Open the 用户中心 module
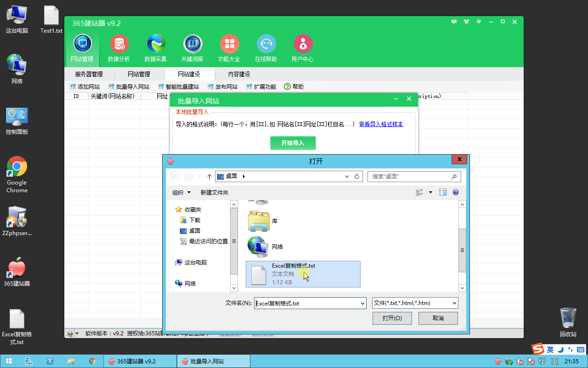This screenshot has width=588, height=368. [303, 48]
